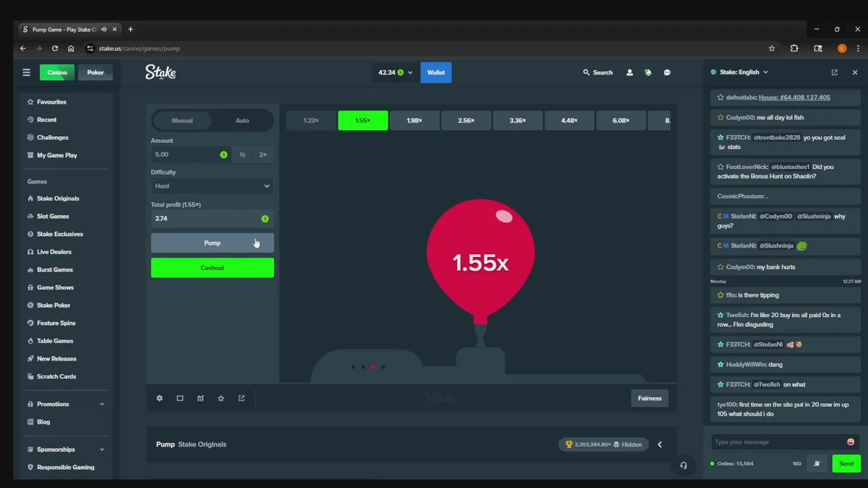Halve the bet amount

click(242, 155)
